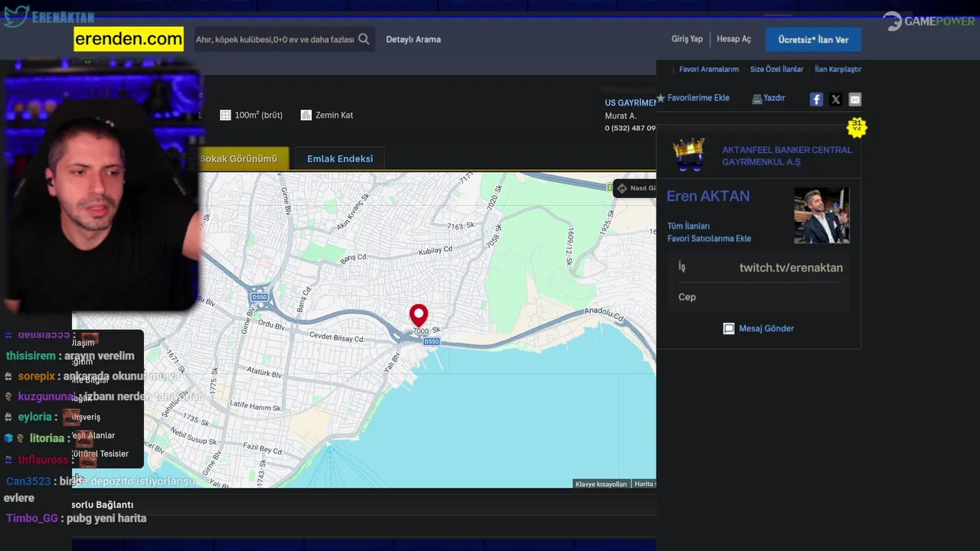
Task: Select Yeşil Alanlar map category
Action: (x=93, y=435)
